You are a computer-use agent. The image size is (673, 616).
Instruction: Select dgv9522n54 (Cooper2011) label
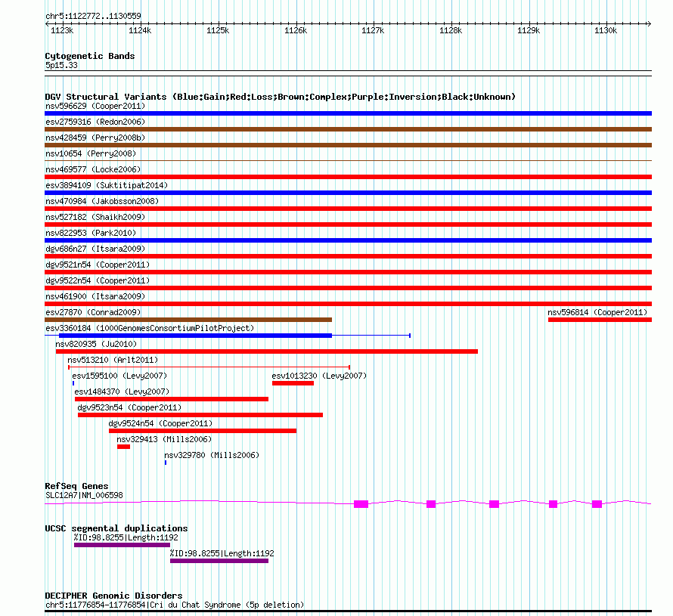click(x=98, y=280)
